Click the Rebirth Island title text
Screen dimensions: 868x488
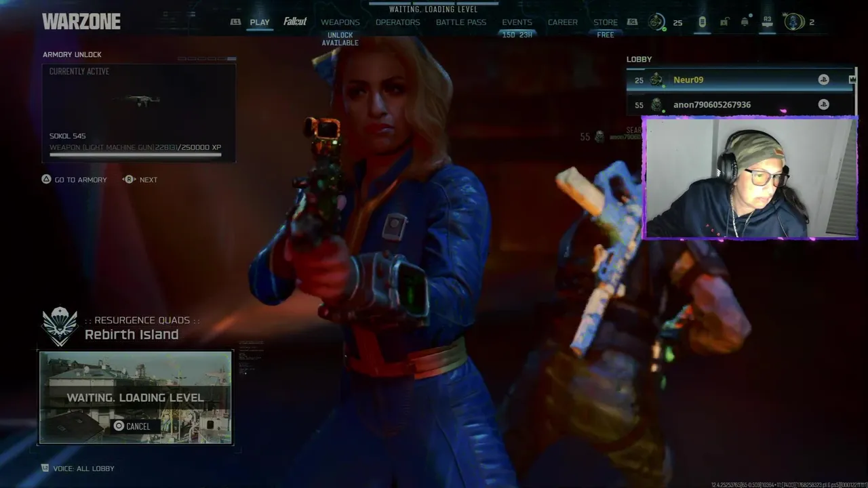132,334
